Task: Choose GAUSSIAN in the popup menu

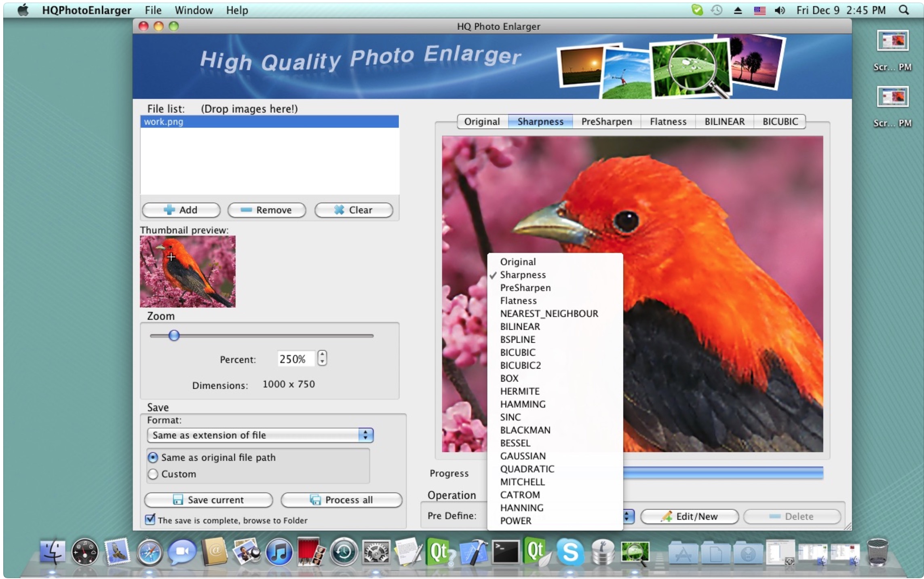Action: pyautogui.click(x=523, y=456)
